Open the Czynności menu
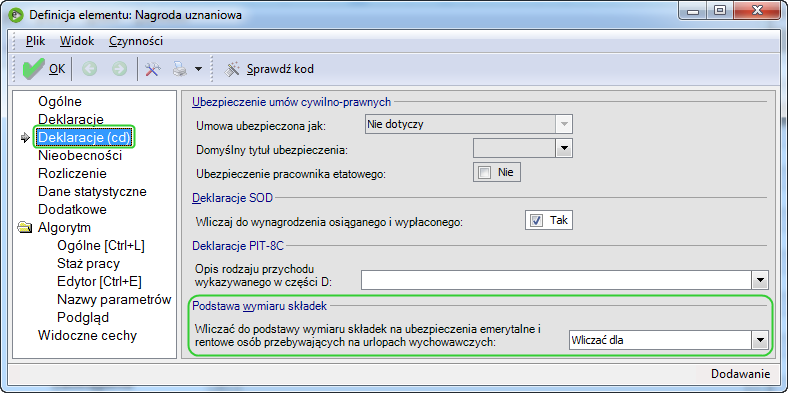The width and height of the screenshot is (788, 393). point(136,41)
